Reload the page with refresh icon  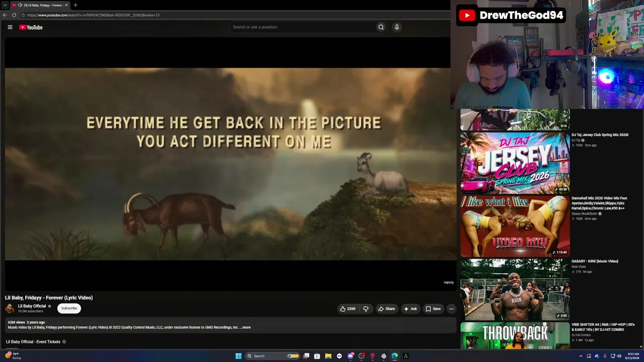click(x=14, y=15)
